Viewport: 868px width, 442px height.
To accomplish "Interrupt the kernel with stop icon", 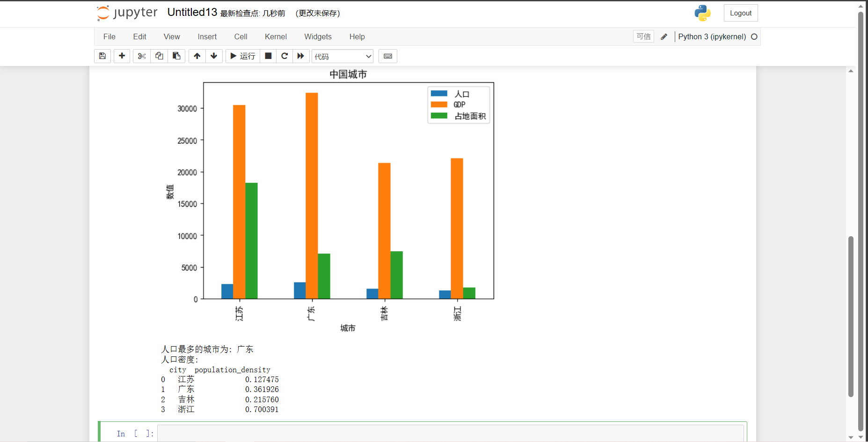I will [268, 56].
